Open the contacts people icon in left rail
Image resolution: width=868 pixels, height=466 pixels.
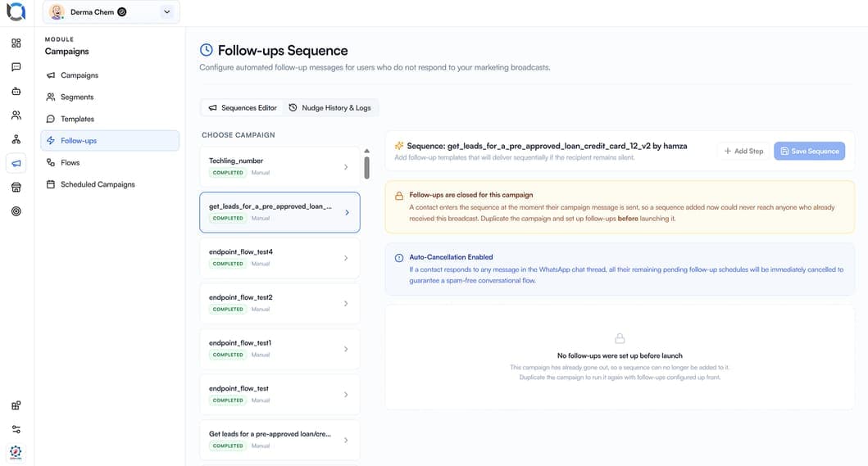click(x=16, y=115)
